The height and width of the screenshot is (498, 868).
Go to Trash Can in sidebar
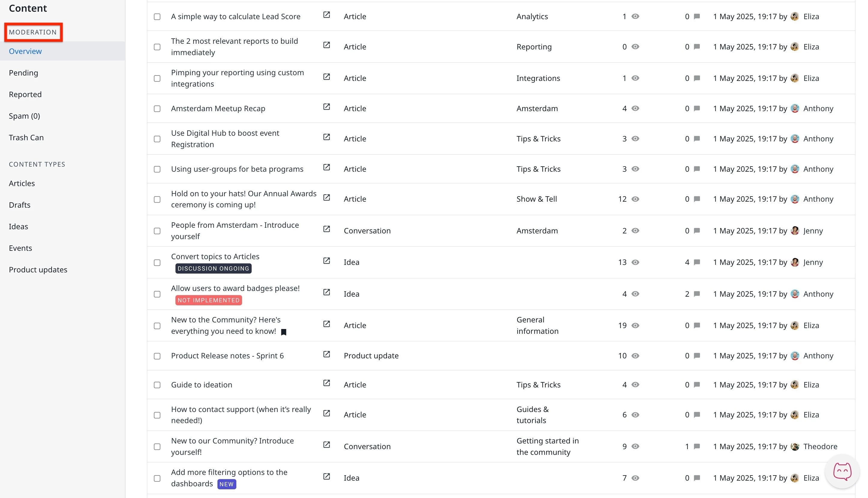click(x=26, y=138)
